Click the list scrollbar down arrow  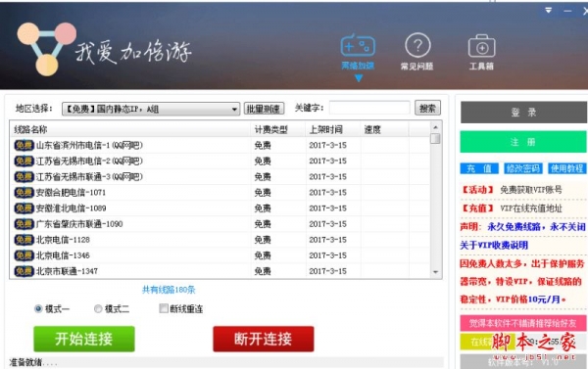coord(435,272)
